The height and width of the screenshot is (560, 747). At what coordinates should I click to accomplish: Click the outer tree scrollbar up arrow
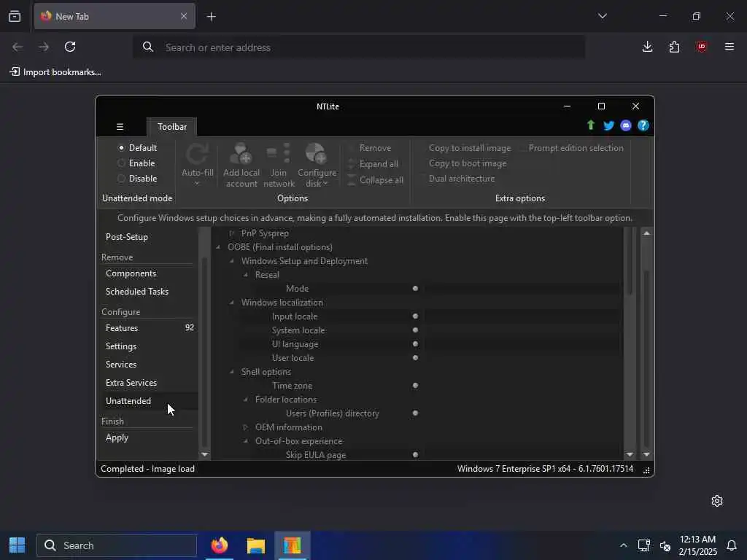[646, 233]
